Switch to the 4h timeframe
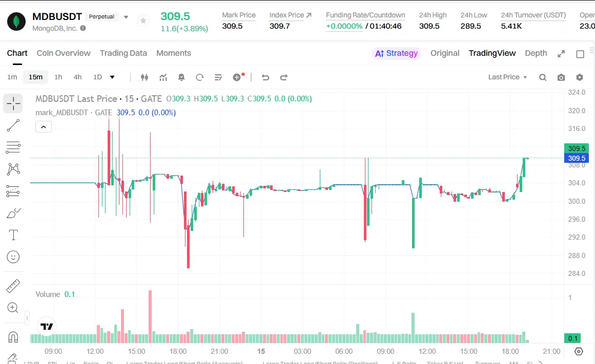The height and width of the screenshot is (364, 595). pos(77,77)
